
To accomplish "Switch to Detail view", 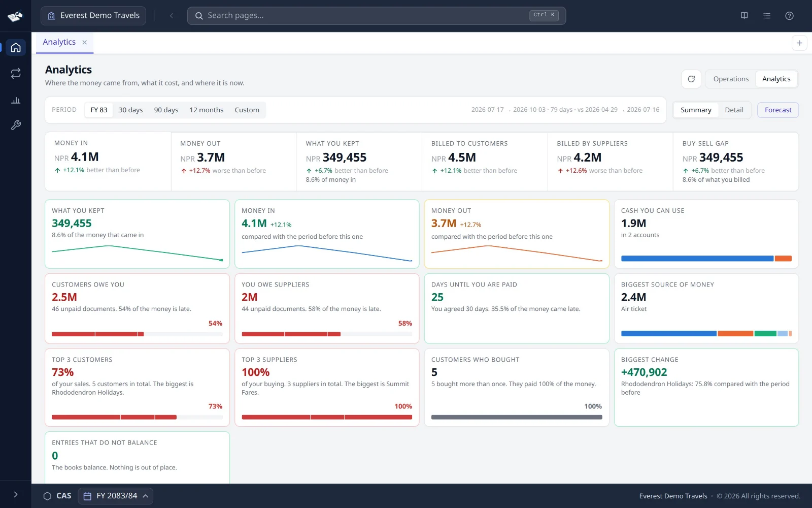I will 734,110.
